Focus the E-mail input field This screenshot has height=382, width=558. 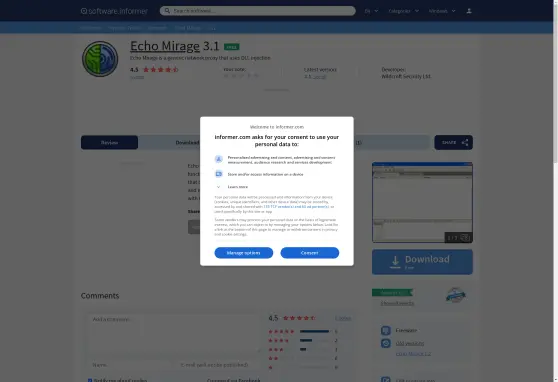[218, 365]
